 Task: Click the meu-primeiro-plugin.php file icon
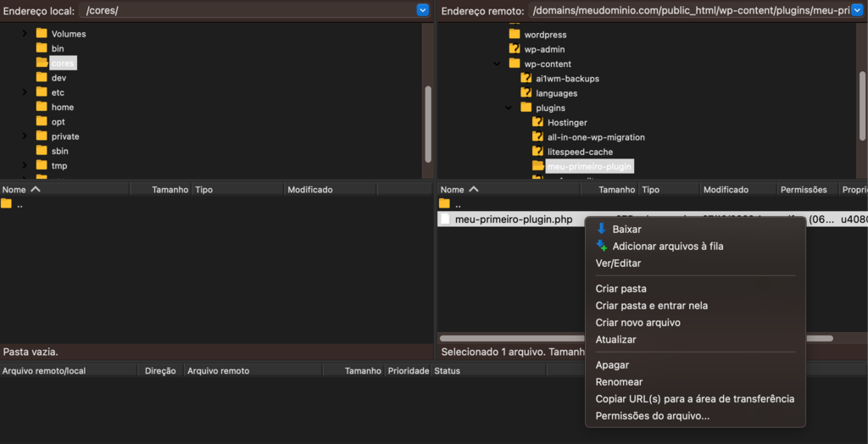(x=445, y=219)
